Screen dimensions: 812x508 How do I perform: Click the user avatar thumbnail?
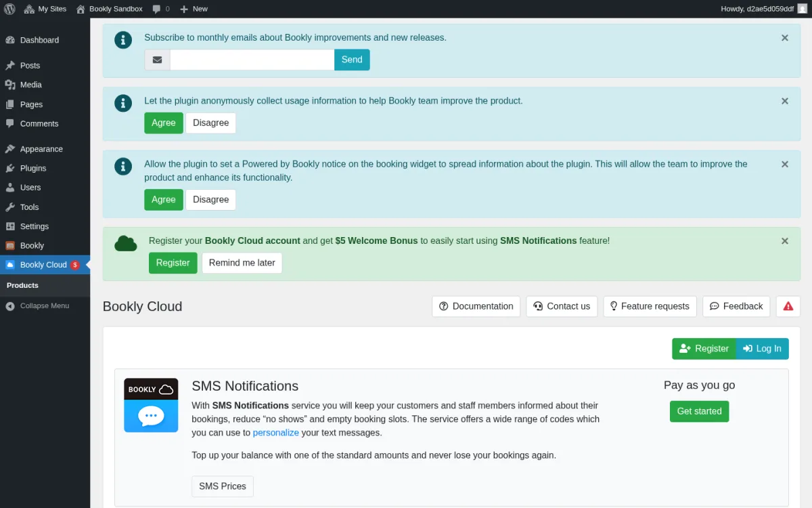click(x=802, y=9)
